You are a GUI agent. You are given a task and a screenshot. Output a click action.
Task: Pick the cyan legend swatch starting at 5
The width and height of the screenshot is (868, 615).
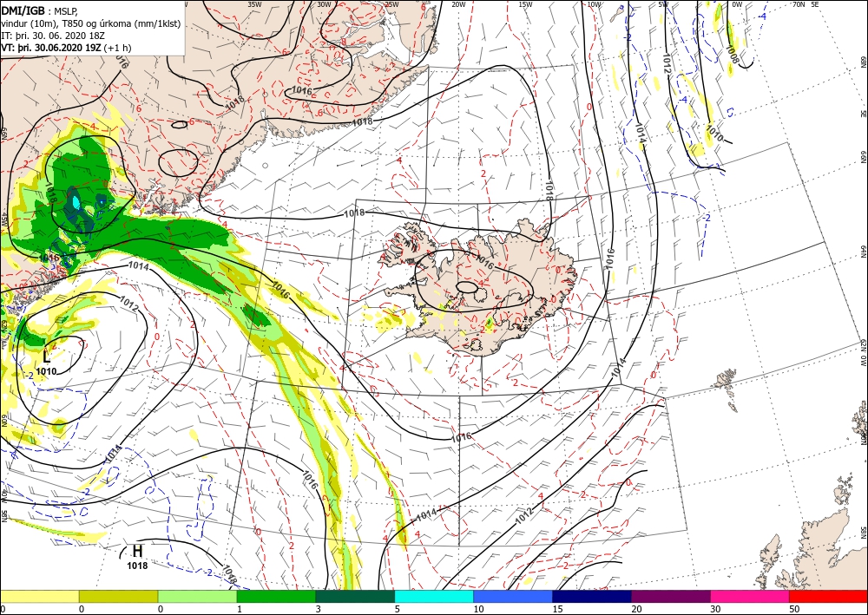pyautogui.click(x=434, y=596)
